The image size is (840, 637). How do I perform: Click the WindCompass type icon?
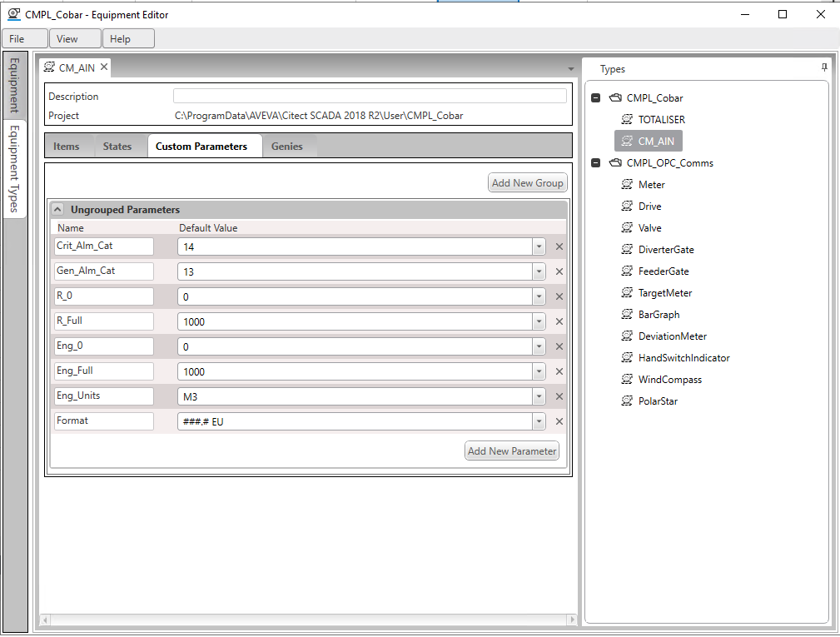point(627,380)
